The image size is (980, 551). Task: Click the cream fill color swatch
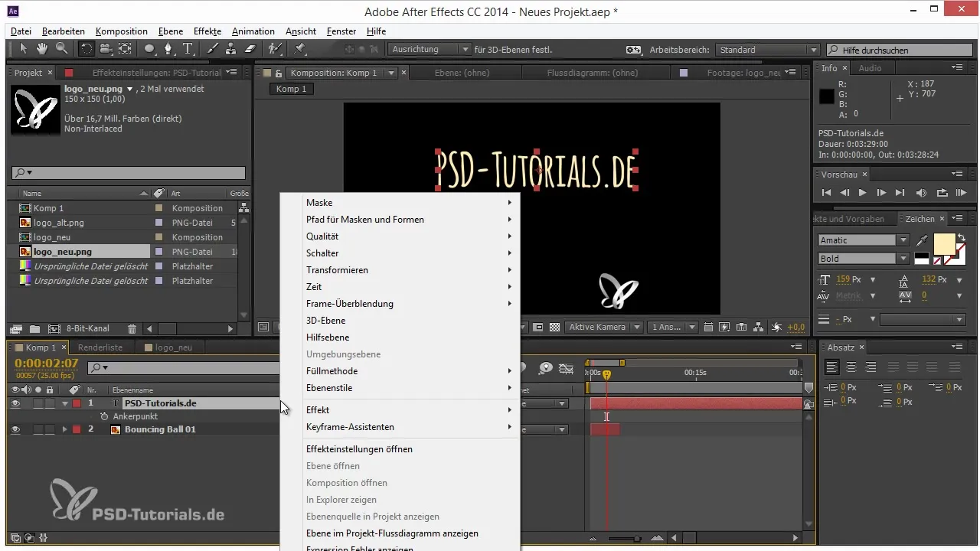pyautogui.click(x=944, y=244)
